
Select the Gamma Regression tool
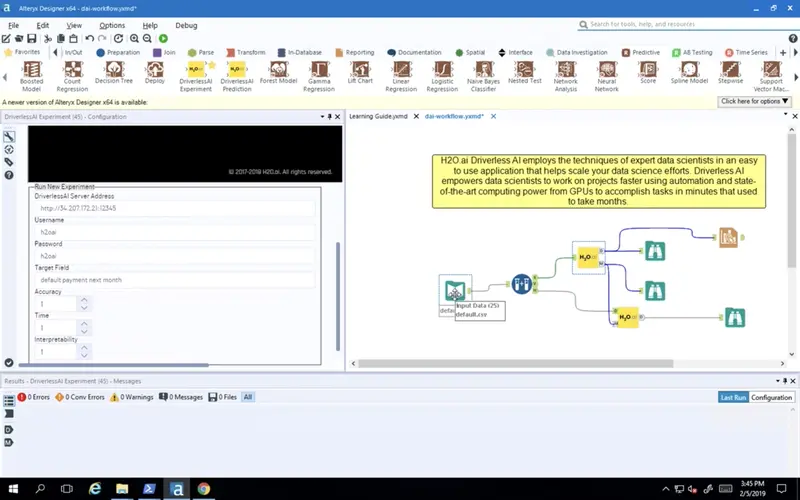(319, 76)
